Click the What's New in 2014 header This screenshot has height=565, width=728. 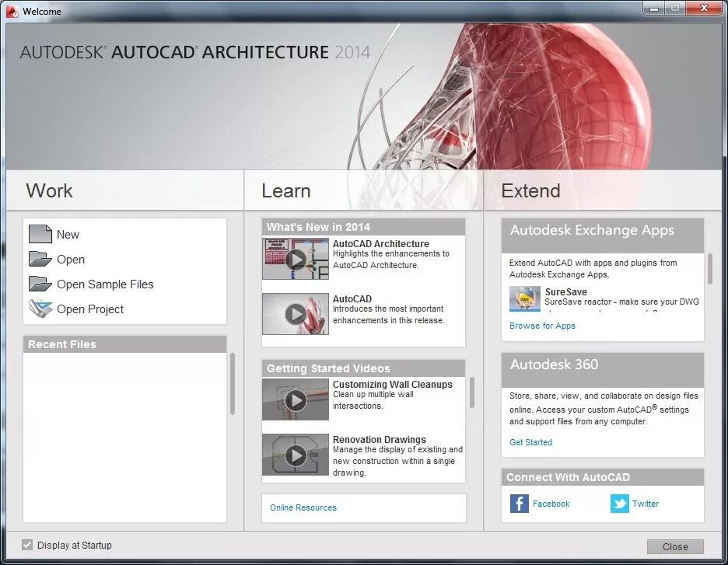pos(363,227)
